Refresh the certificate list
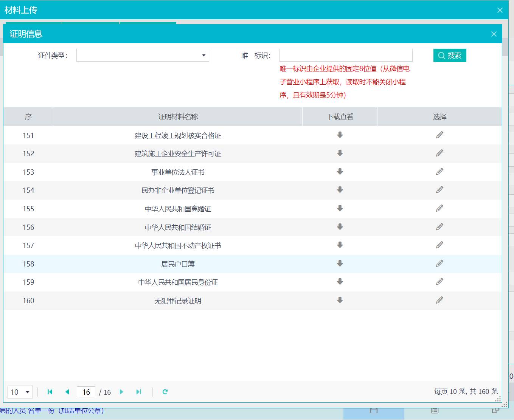514x420 pixels. click(x=165, y=392)
